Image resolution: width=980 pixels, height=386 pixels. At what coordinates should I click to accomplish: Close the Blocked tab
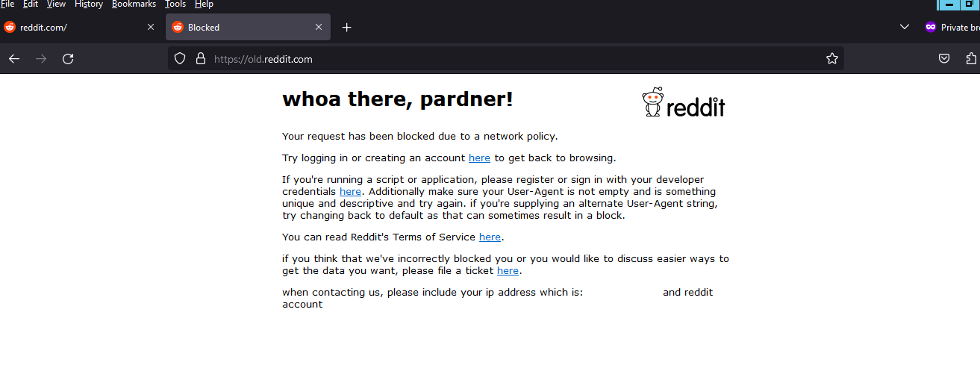click(x=319, y=27)
